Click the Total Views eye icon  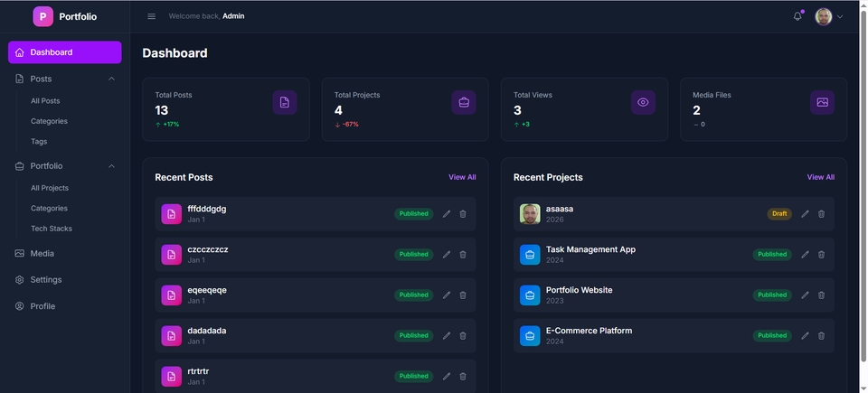point(643,102)
